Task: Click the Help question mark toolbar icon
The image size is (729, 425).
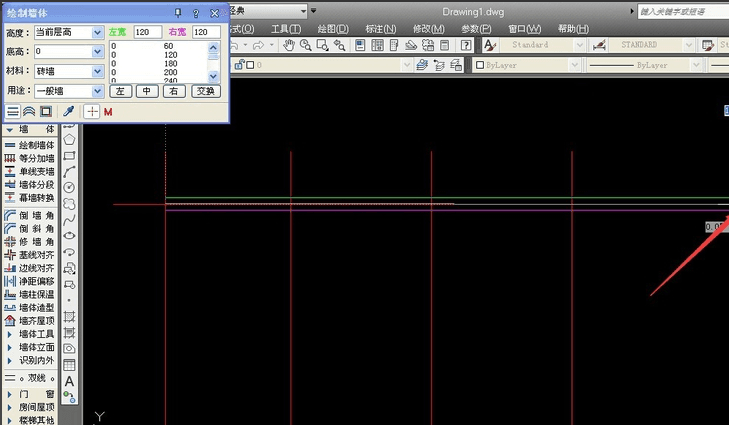Action: tap(465, 45)
